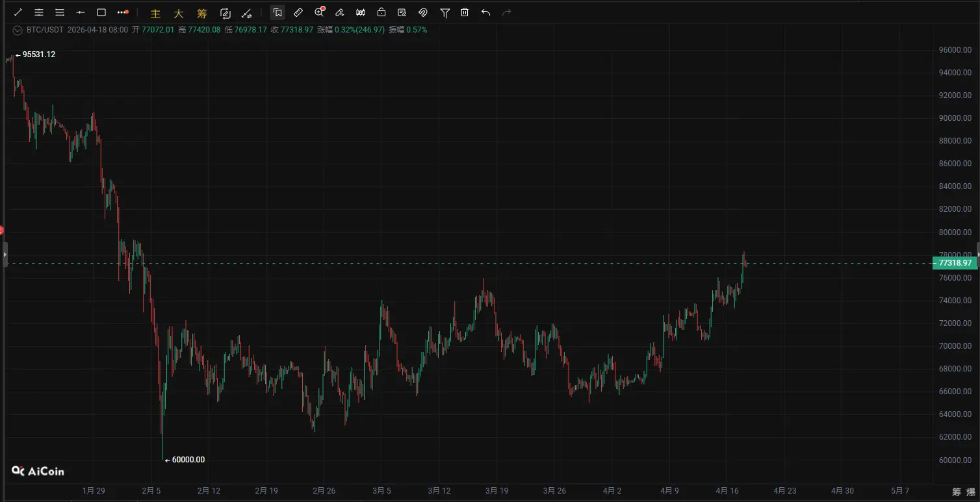Click the 90000.00 price axis label
This screenshot has height=502, width=980.
click(x=955, y=118)
